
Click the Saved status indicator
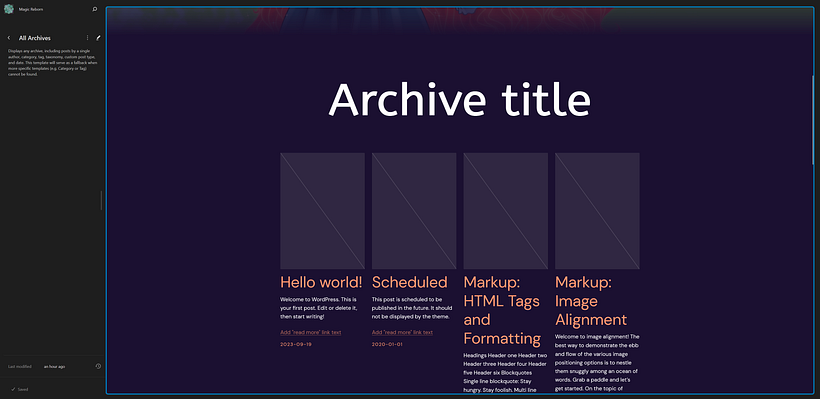coord(19,389)
